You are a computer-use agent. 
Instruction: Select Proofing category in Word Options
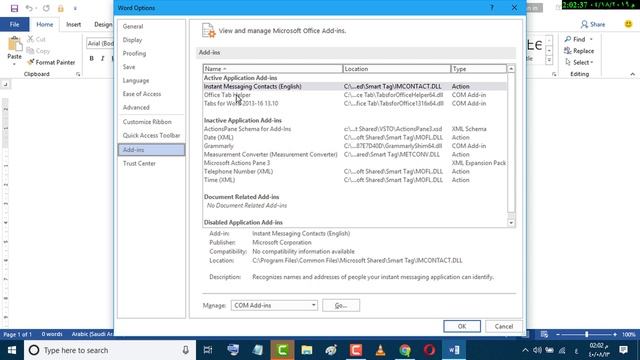[x=151, y=53]
